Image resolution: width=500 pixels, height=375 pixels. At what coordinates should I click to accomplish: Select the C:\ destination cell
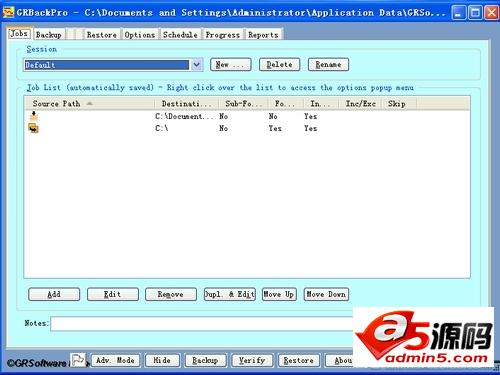162,128
